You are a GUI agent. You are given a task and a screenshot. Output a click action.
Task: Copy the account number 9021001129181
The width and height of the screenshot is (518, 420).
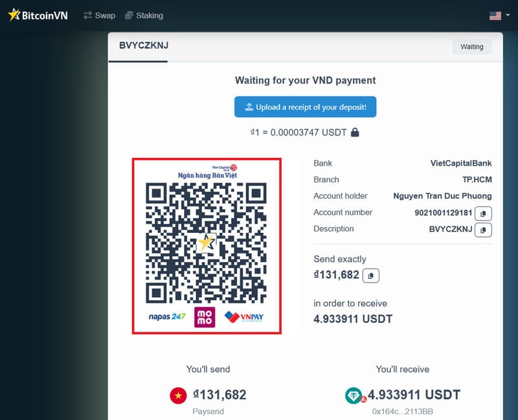click(x=484, y=213)
